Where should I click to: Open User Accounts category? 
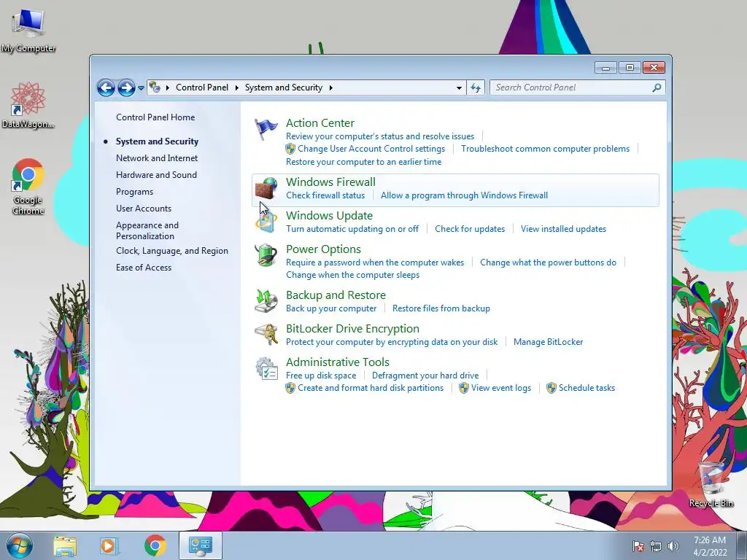point(144,209)
